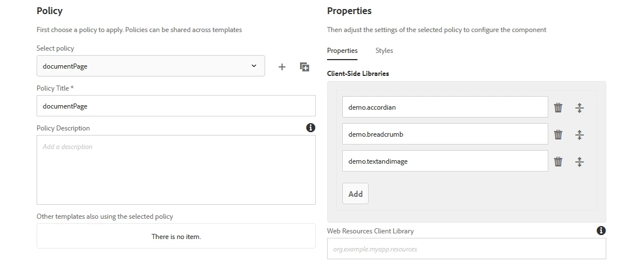Click the Policy Title text field
Screen dimensions: 644x275
pyautogui.click(x=176, y=106)
